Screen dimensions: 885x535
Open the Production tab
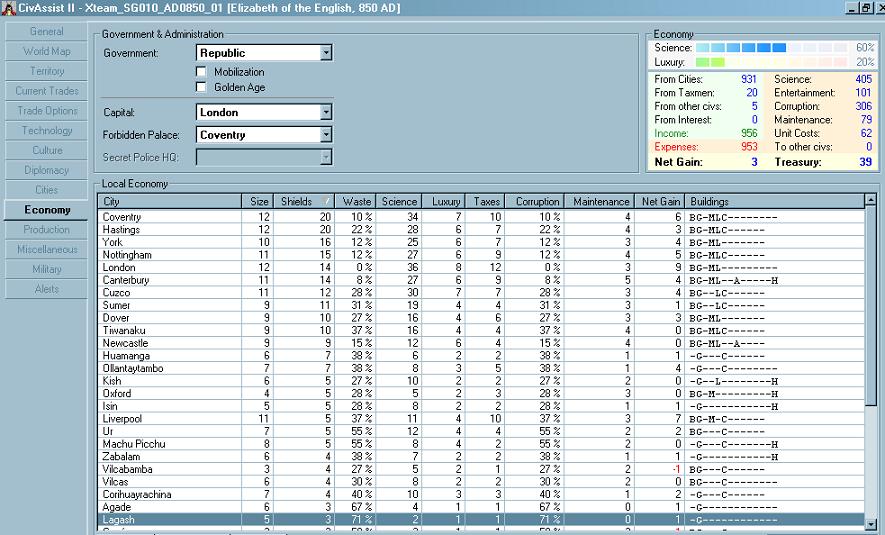point(46,230)
